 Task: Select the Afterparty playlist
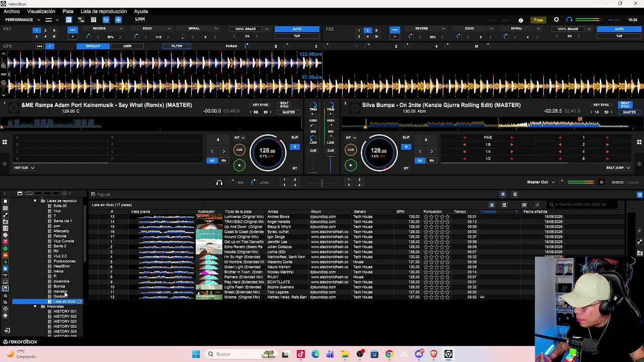pyautogui.click(x=61, y=231)
